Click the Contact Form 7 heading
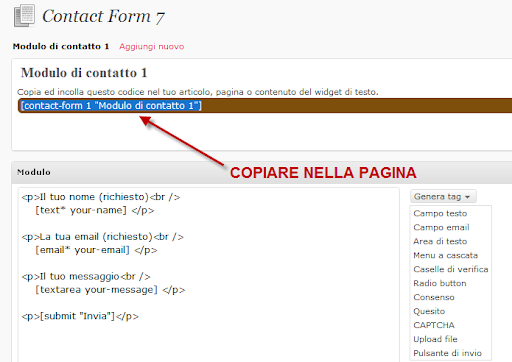Screen dimensions: 512x362 103,16
